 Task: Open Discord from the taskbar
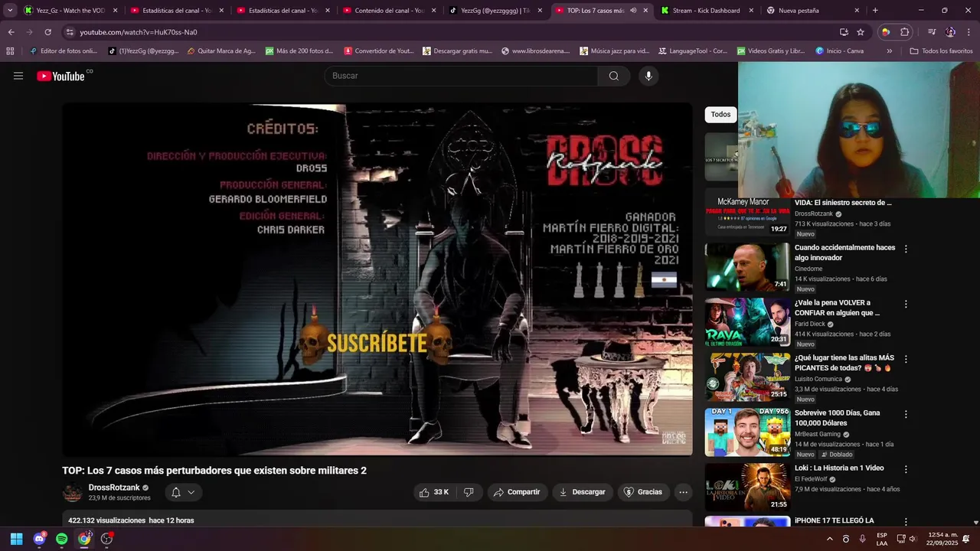[39, 539]
